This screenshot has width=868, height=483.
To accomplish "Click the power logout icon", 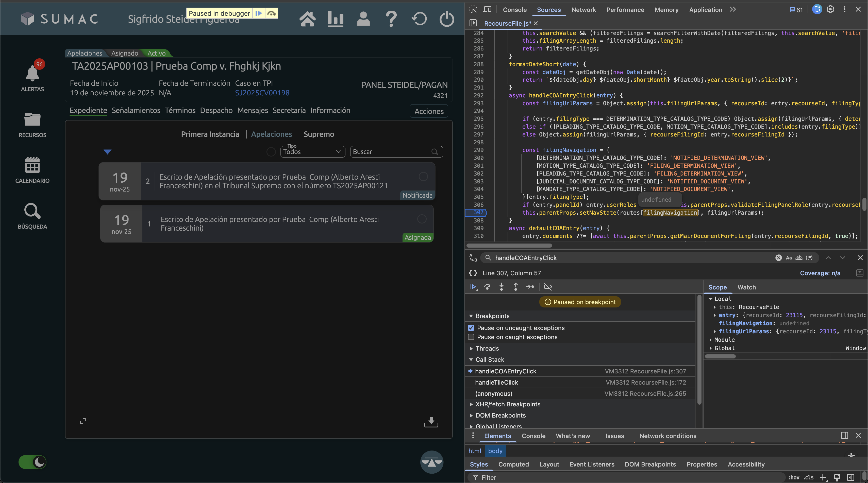I will [447, 19].
